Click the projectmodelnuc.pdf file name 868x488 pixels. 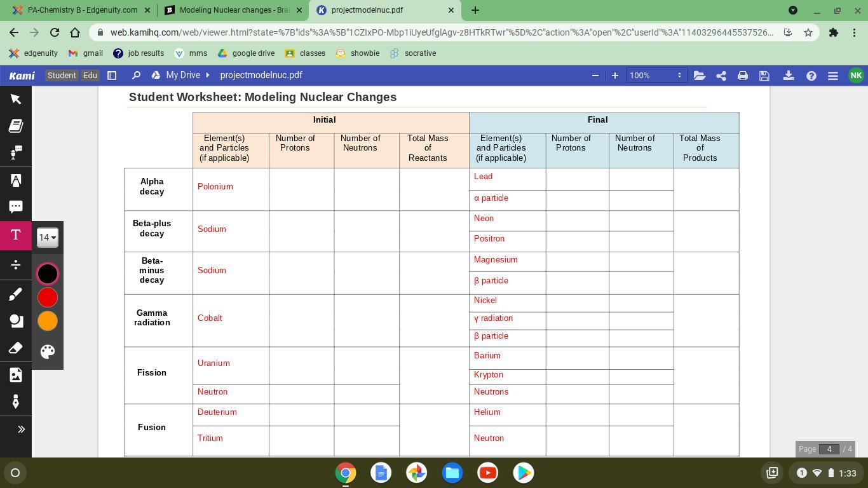pyautogui.click(x=261, y=76)
